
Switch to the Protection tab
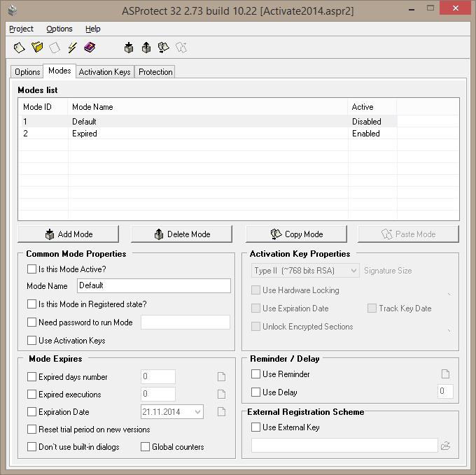pos(155,72)
